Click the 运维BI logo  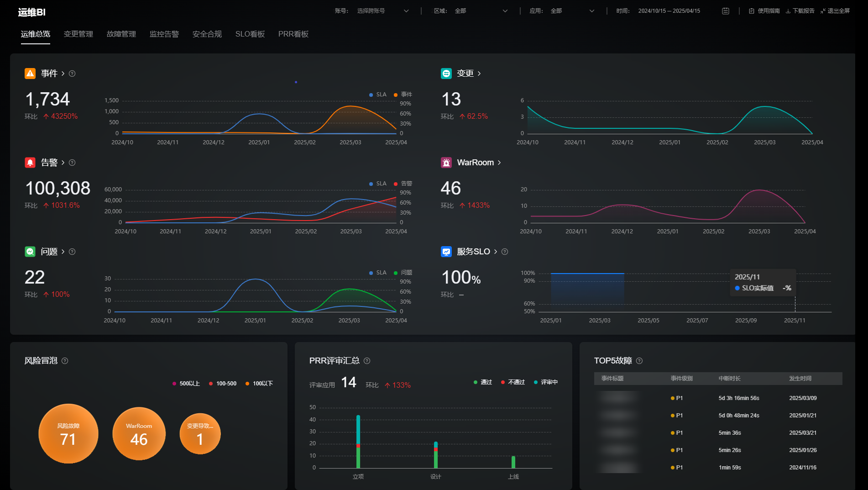pos(32,12)
